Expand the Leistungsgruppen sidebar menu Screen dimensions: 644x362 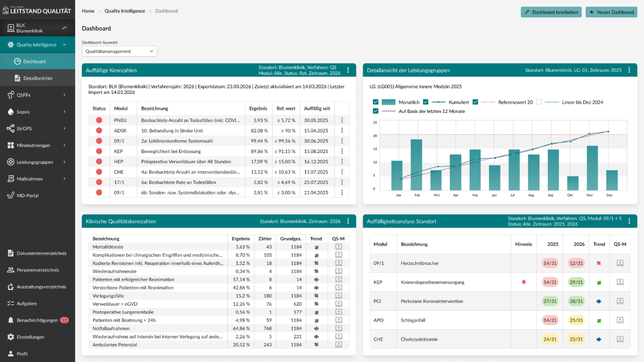coord(37,162)
